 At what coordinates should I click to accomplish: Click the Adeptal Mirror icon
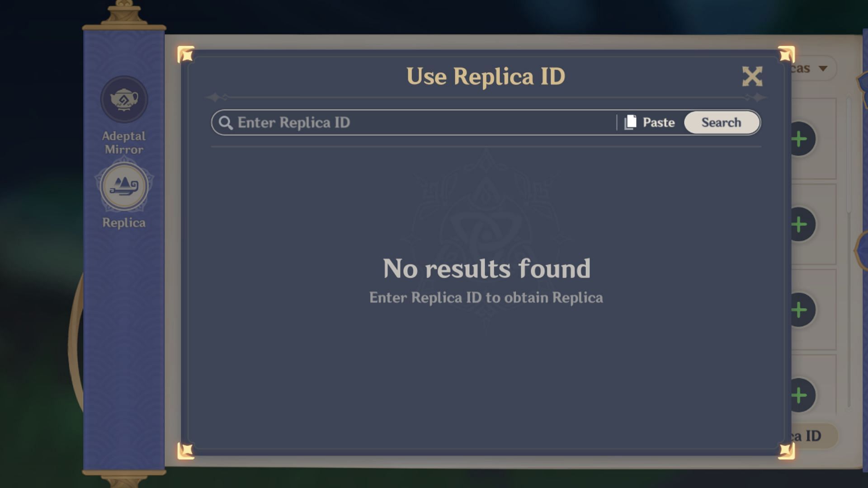pyautogui.click(x=123, y=100)
